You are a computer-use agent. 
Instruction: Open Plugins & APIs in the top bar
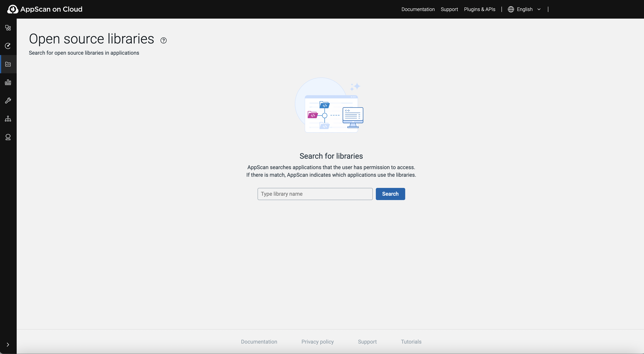point(479,9)
